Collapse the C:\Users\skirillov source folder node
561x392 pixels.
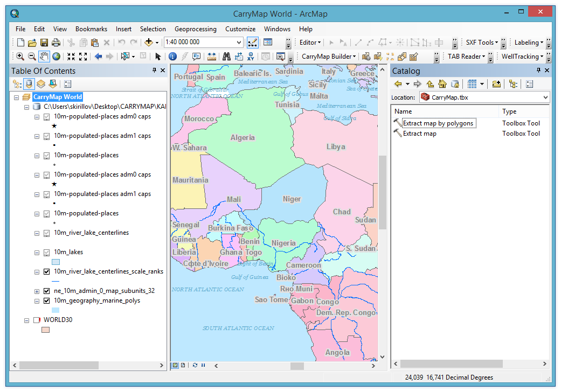[27, 107]
